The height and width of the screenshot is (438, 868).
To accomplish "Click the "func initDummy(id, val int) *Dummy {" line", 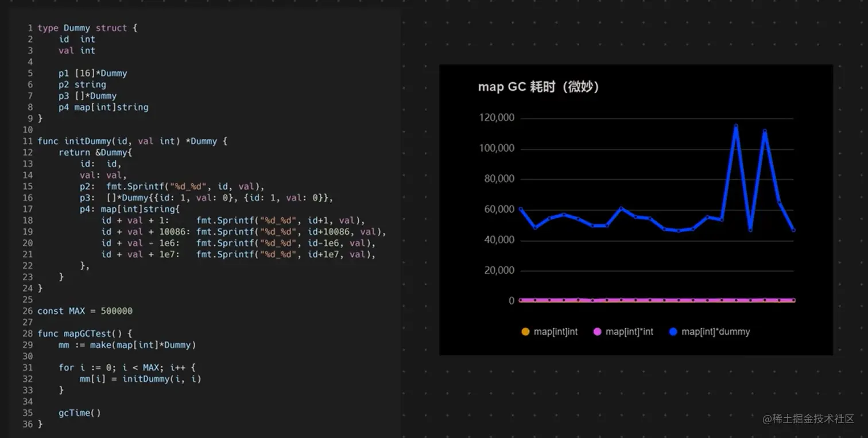I will (x=132, y=141).
